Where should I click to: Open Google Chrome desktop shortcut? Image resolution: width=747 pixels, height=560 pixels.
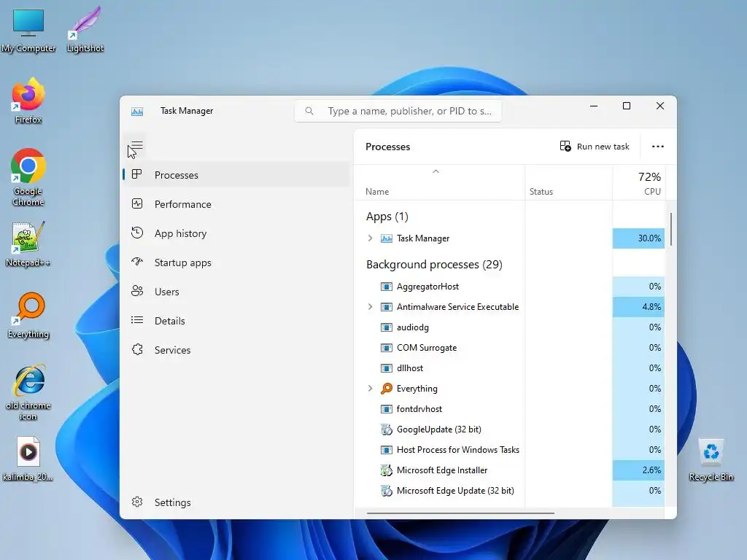click(x=28, y=177)
